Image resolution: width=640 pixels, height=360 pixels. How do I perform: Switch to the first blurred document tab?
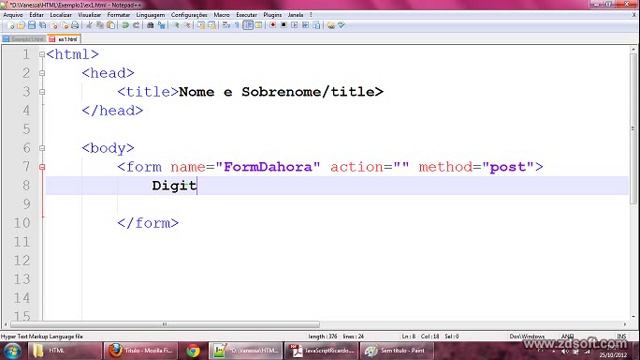click(x=24, y=39)
